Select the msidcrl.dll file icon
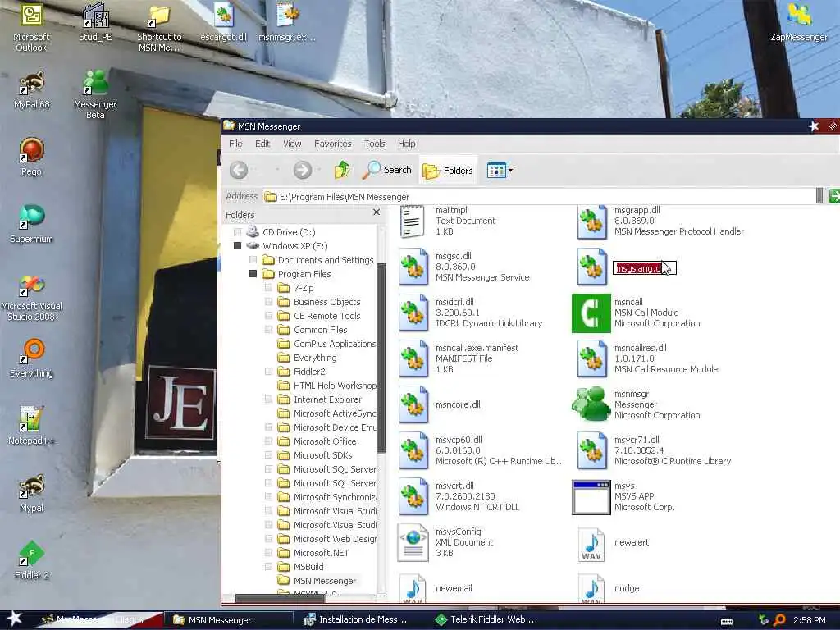This screenshot has height=630, width=840. pyautogui.click(x=413, y=313)
